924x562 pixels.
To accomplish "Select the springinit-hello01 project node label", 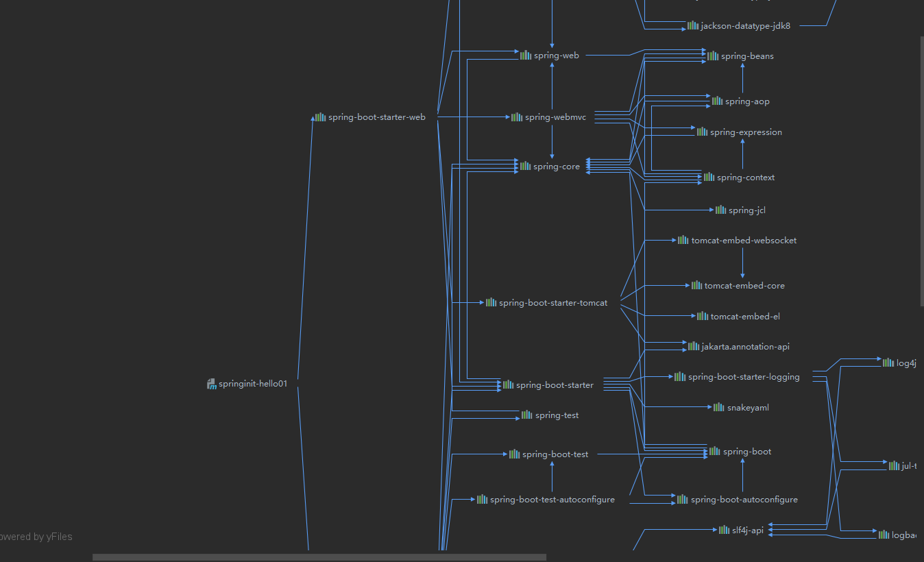I will pos(253,384).
